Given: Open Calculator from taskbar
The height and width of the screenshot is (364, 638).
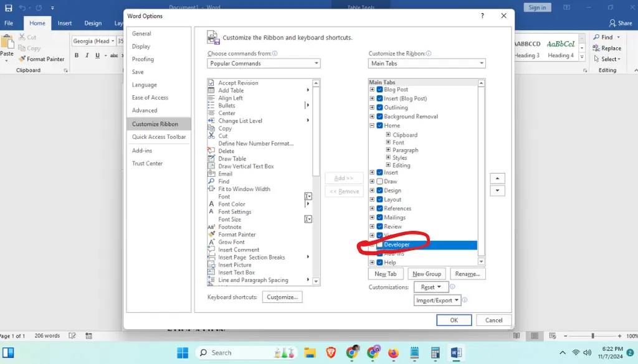Looking at the screenshot, I should [435, 353].
